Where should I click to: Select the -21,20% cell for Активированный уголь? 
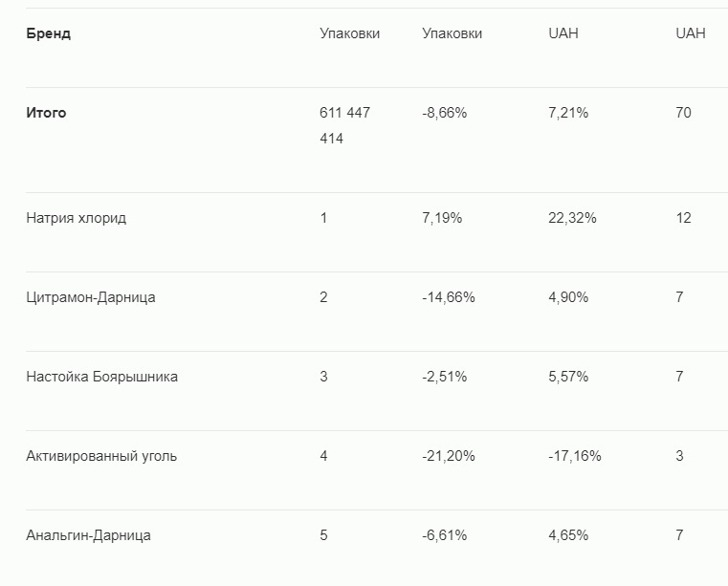449,456
